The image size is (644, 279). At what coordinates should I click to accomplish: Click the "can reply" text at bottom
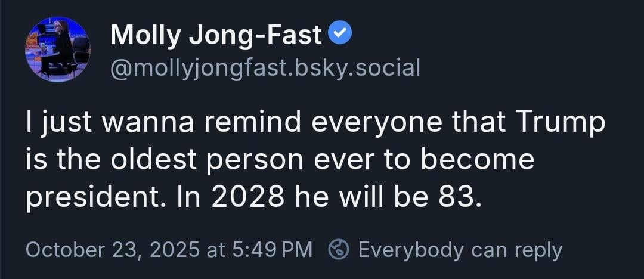point(516,250)
